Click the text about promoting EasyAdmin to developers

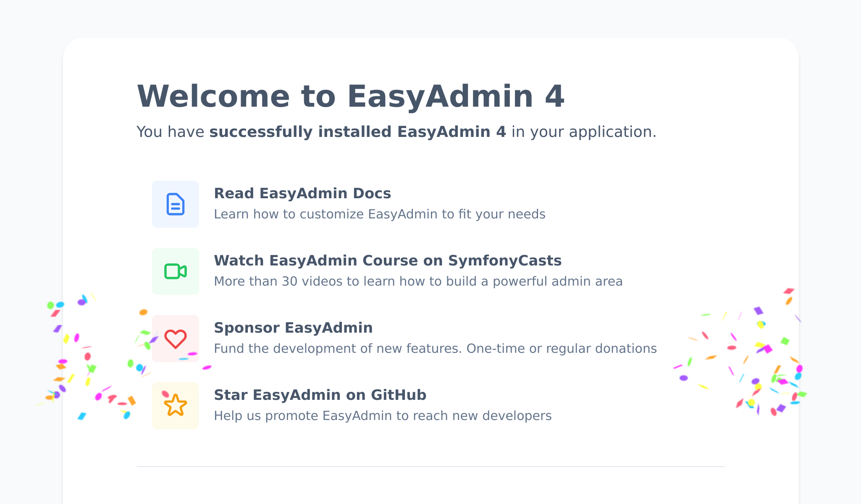[x=383, y=415]
